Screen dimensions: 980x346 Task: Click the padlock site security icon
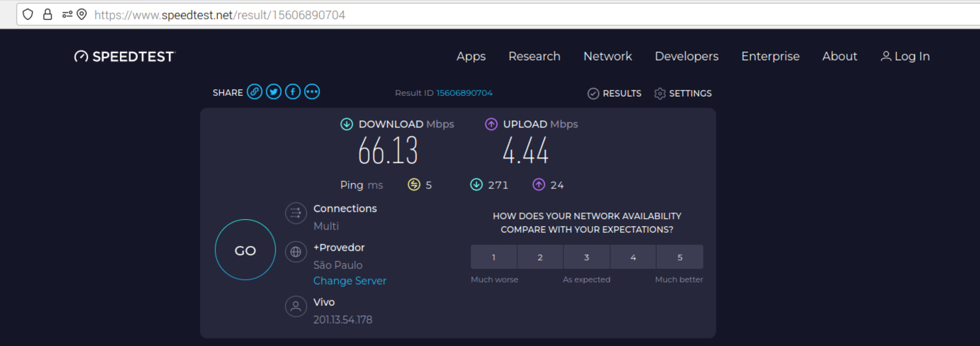pyautogui.click(x=48, y=15)
